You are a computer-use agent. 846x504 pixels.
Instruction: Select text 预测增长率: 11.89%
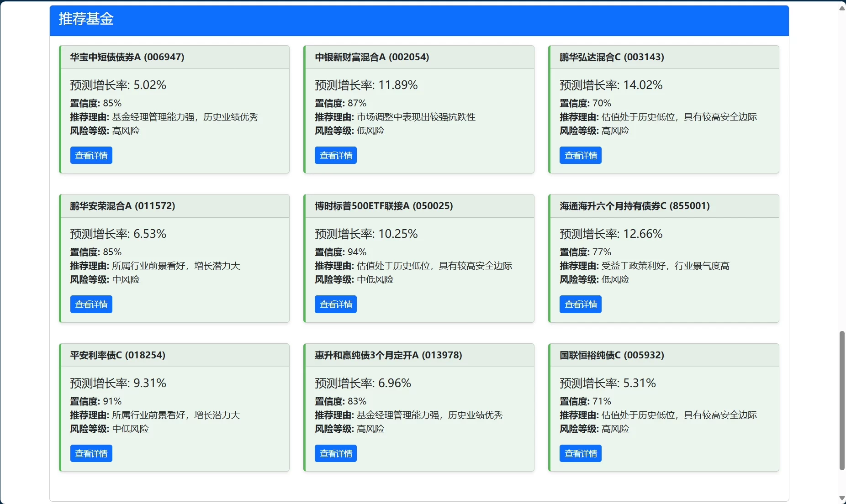(x=366, y=85)
